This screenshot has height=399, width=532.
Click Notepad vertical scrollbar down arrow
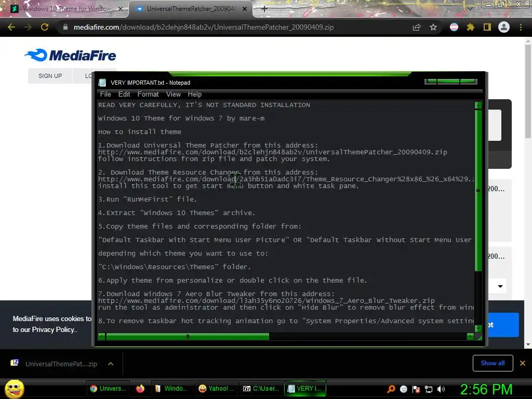pyautogui.click(x=478, y=328)
